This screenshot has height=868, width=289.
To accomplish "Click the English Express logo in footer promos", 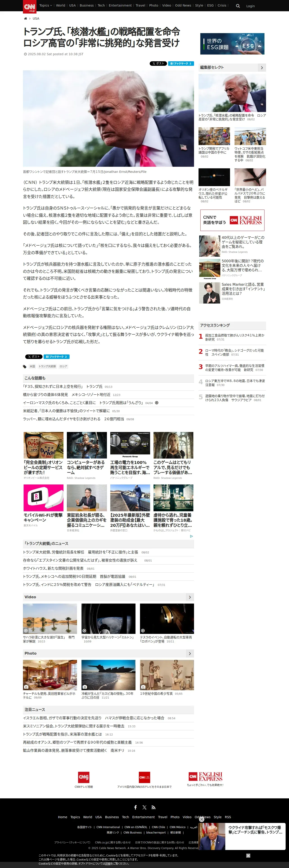I will [x=205, y=776].
